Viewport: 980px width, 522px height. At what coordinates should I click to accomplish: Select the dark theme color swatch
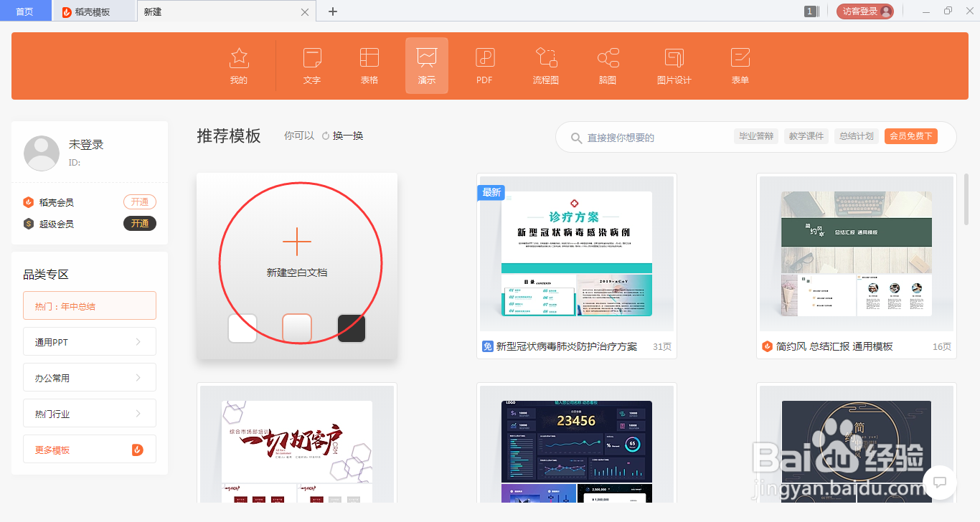click(x=351, y=328)
